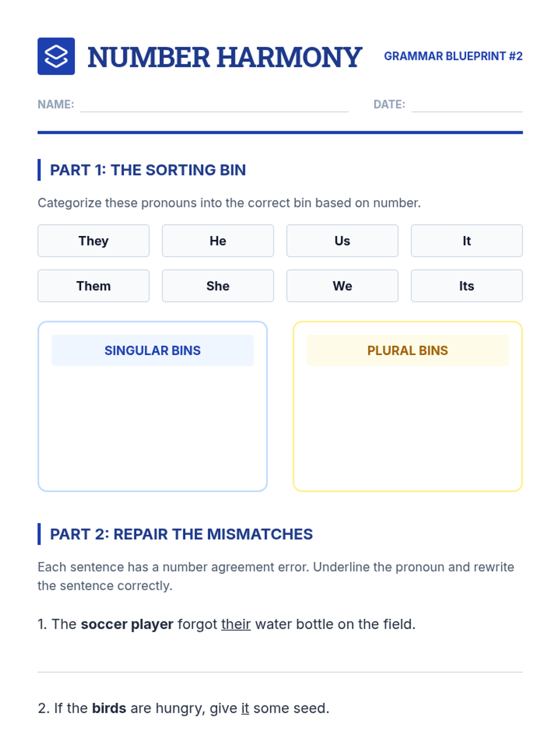Click the Grammar Blueprint #2 label
Image resolution: width=560 pixels, height=747 pixels.
pyautogui.click(x=453, y=56)
